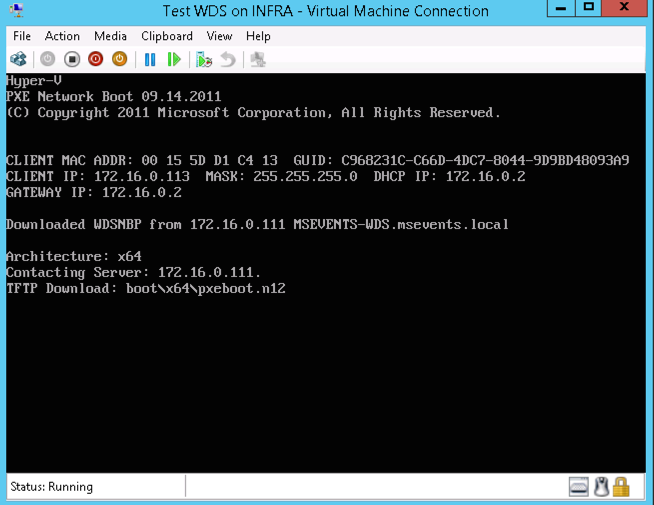Click the 'Downloaded WDSNBP from' line

[257, 225]
